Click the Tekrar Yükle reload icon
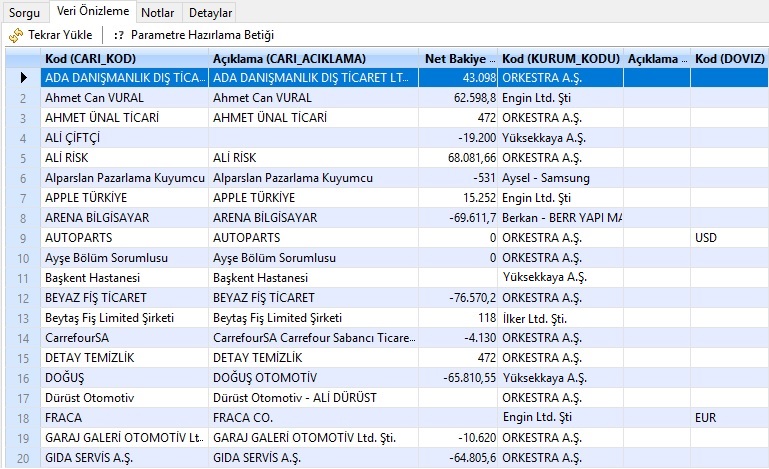Image resolution: width=769 pixels, height=469 pixels. 15,35
